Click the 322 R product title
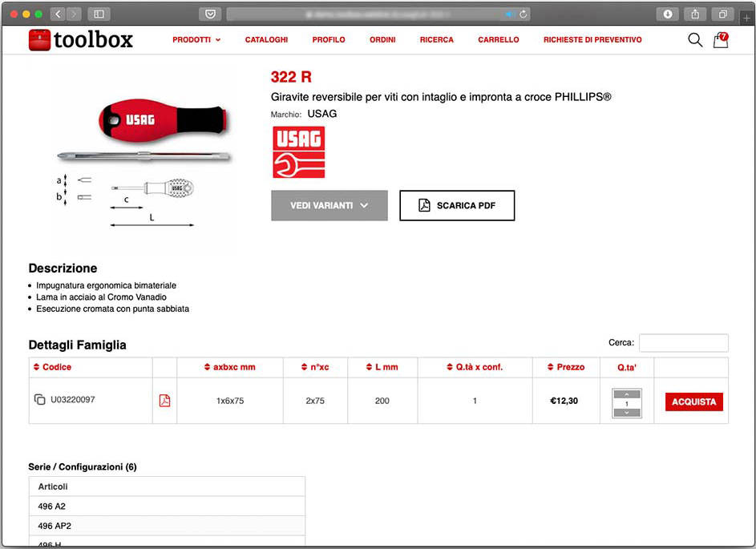This screenshot has height=549, width=756. pyautogui.click(x=291, y=77)
